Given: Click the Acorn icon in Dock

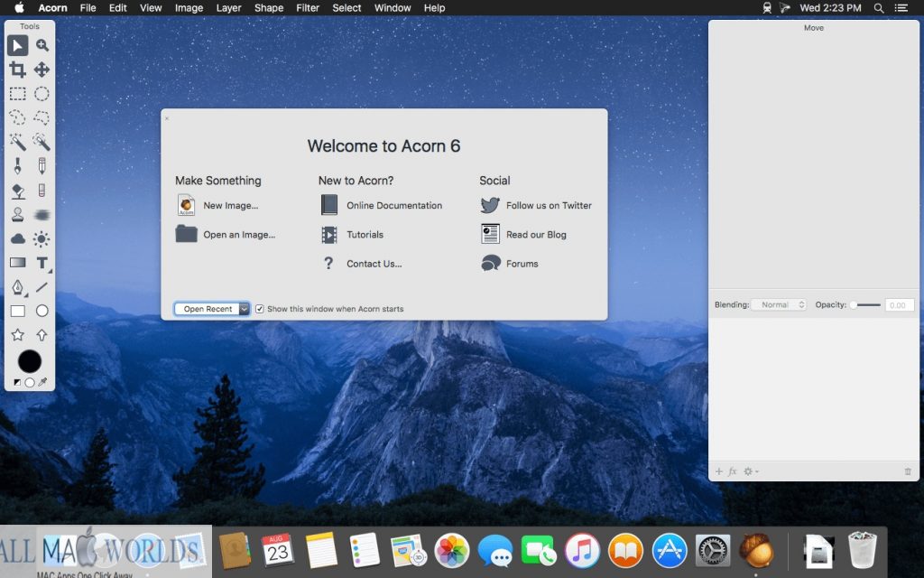Looking at the screenshot, I should click(x=756, y=551).
